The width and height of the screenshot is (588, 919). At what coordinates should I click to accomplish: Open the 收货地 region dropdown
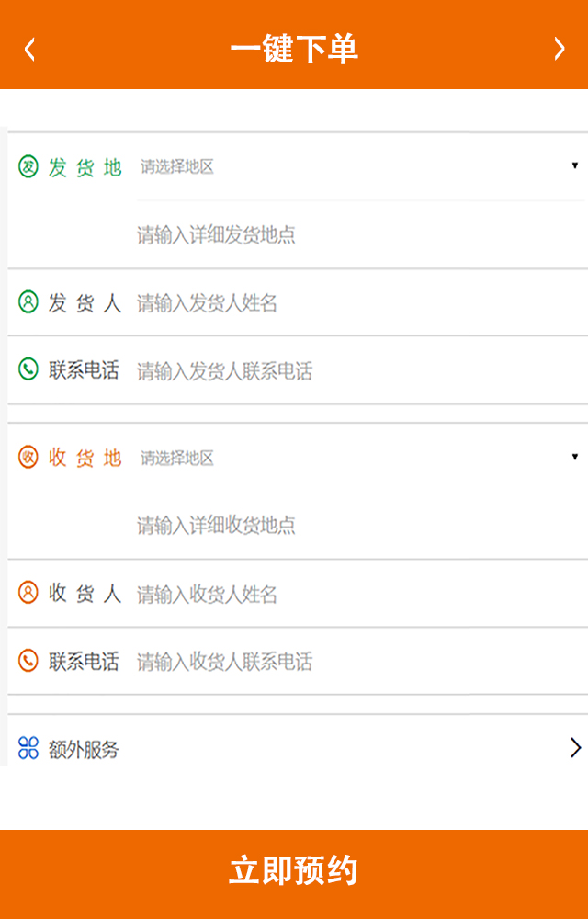pyautogui.click(x=358, y=458)
